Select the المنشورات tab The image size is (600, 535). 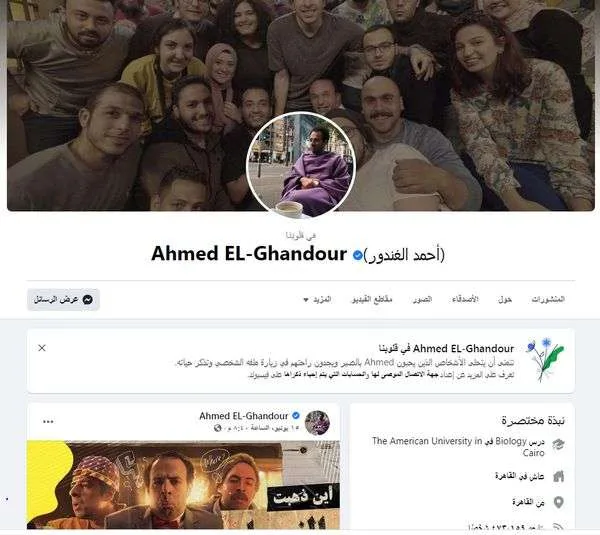[548, 299]
